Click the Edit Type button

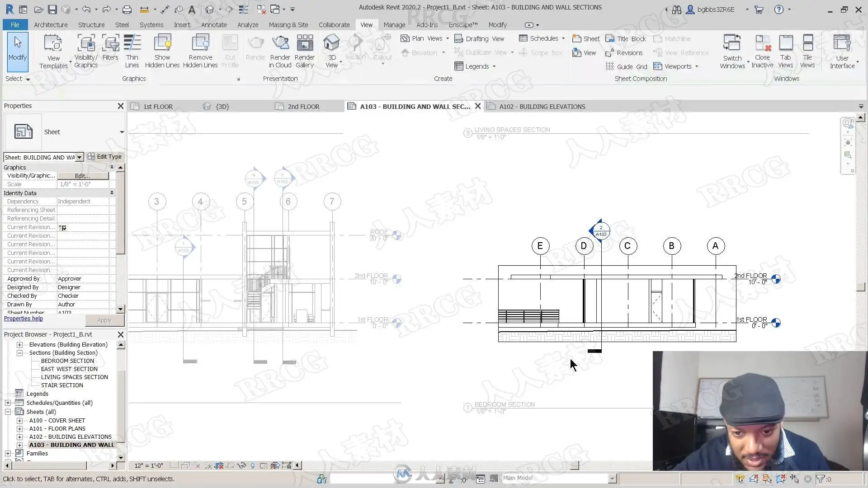click(105, 157)
